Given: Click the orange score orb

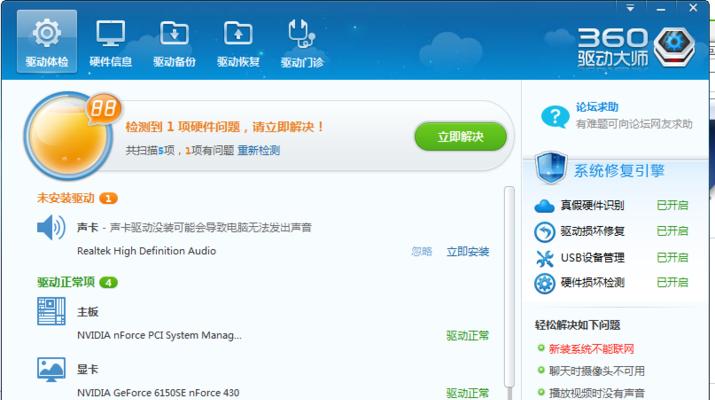Looking at the screenshot, I should [x=67, y=135].
